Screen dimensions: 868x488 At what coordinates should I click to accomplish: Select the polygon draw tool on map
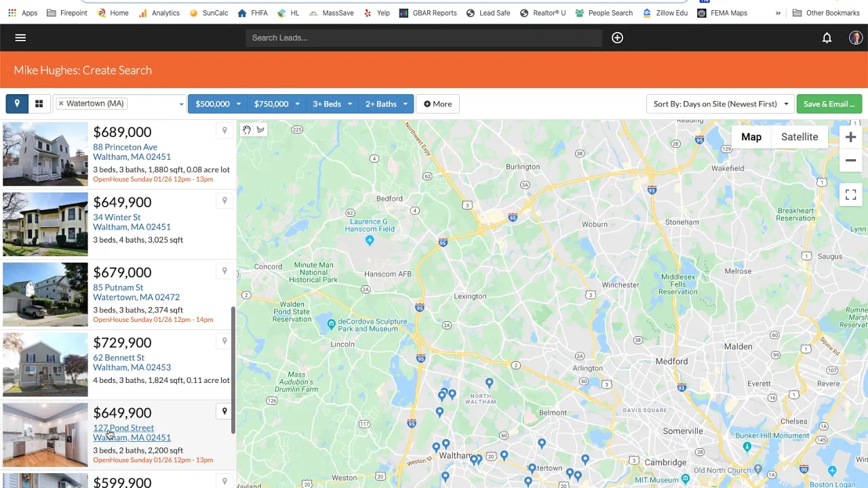tap(260, 130)
